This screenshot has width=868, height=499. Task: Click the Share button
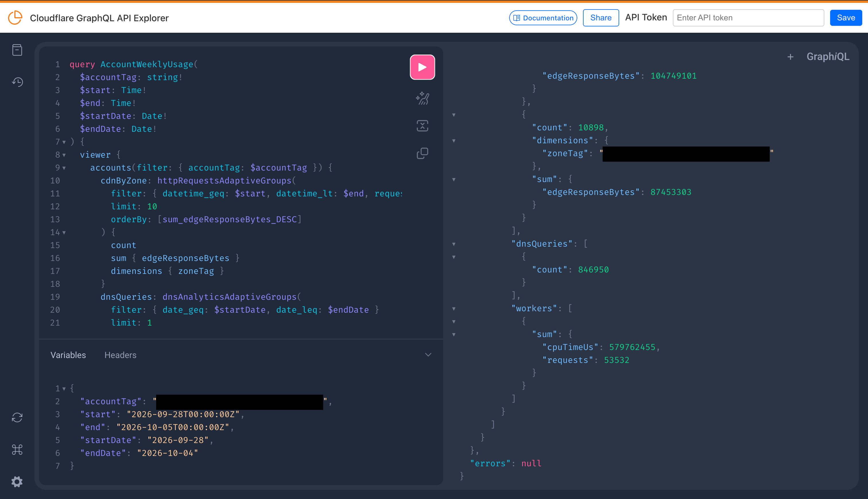(x=601, y=18)
